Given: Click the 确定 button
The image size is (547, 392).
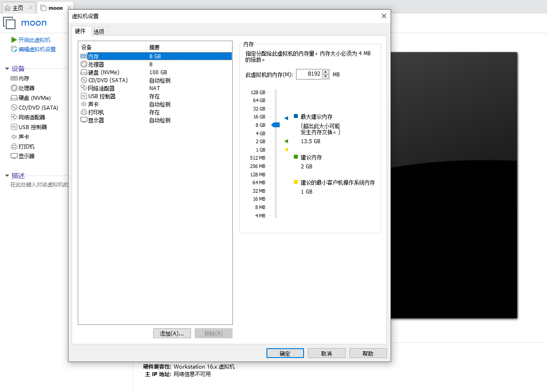Looking at the screenshot, I should coord(285,353).
